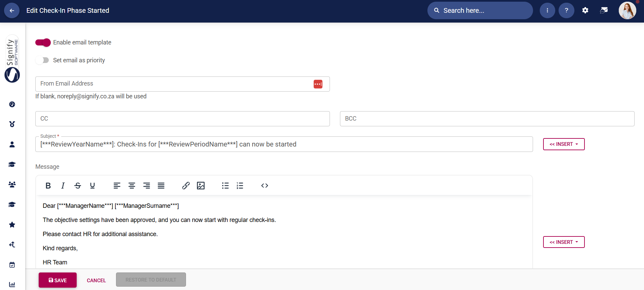Viewport: 644px width, 290px height.
Task: Justify message text
Action: pos(161,186)
